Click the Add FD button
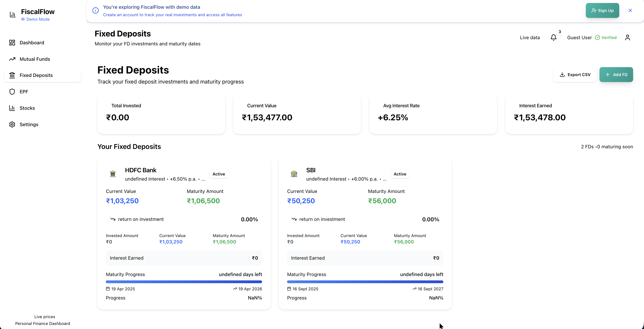This screenshot has width=644, height=329. click(x=616, y=74)
